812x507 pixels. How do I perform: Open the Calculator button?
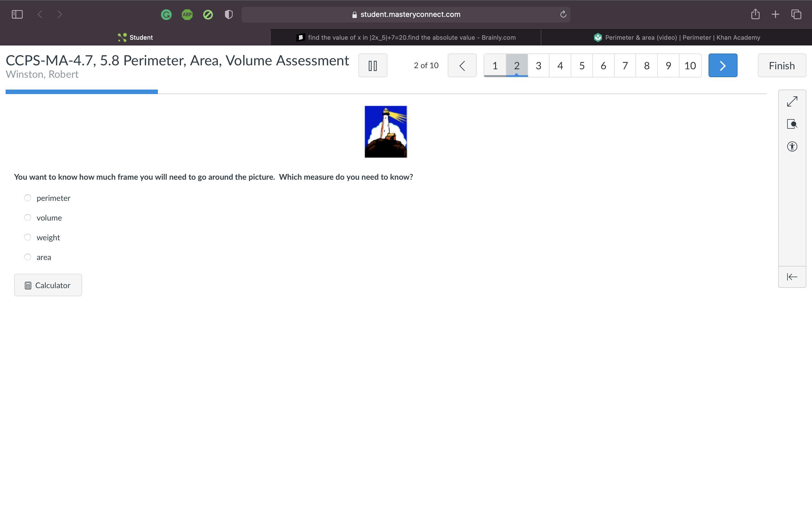tap(48, 285)
